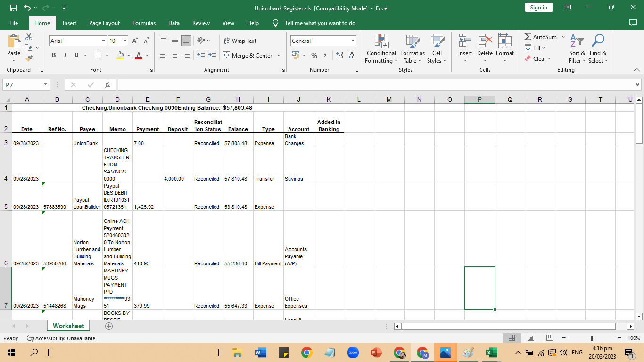Click the Decrease Decimal icon
This screenshot has height=362, width=644.
point(351,55)
